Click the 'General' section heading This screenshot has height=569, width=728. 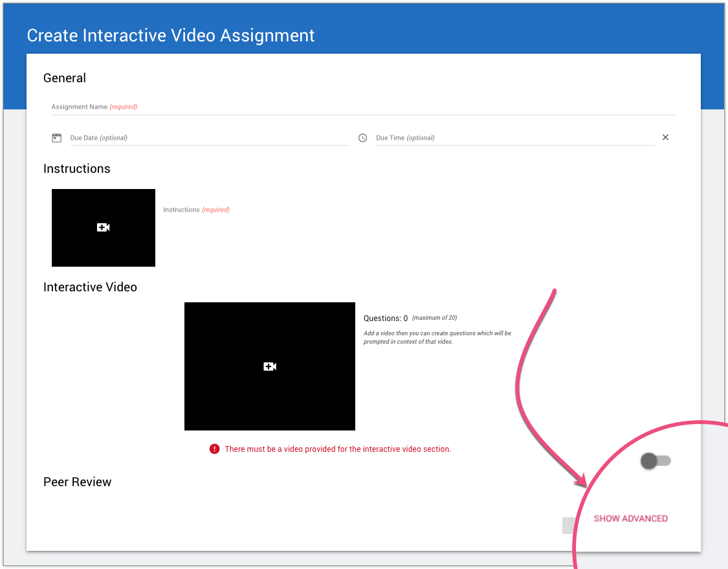pos(65,78)
